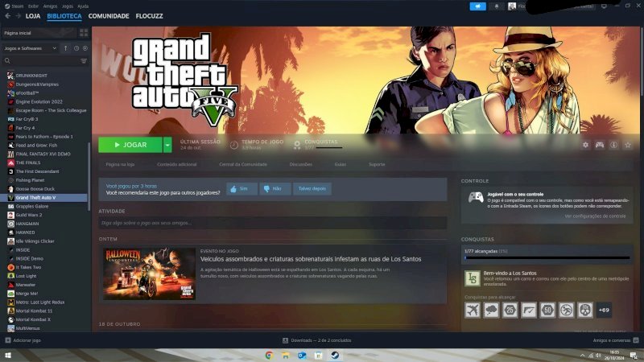Click the skull achievement icon
This screenshot has height=362, width=644.
point(585,311)
